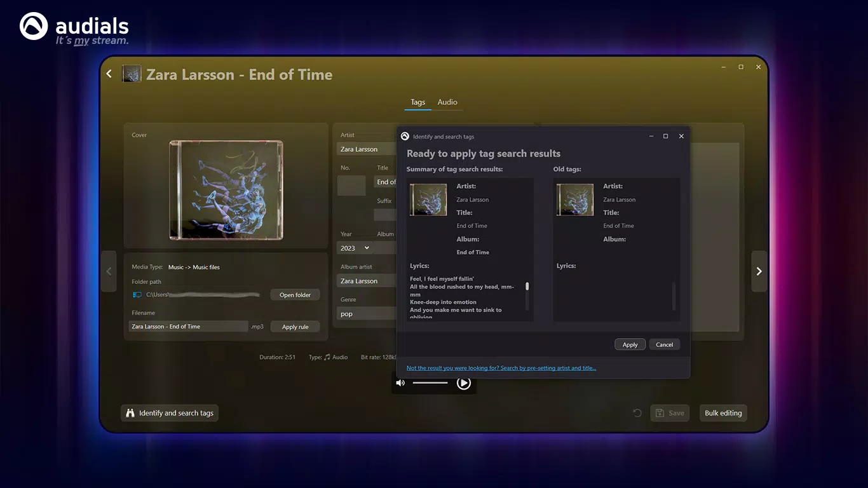This screenshot has width=868, height=488.
Task: Play the track with the play button
Action: tap(464, 383)
